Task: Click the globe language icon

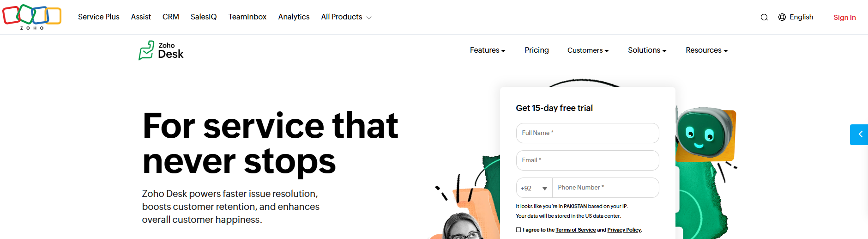Action: coord(782,17)
